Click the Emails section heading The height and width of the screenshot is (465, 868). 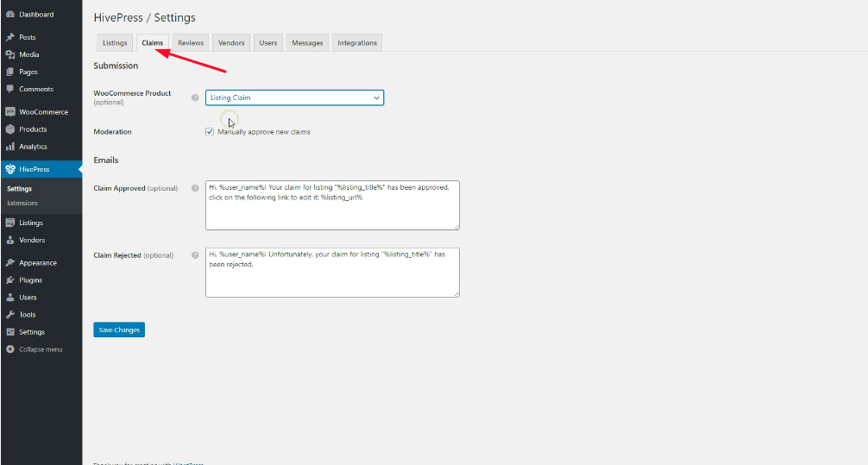click(x=106, y=160)
